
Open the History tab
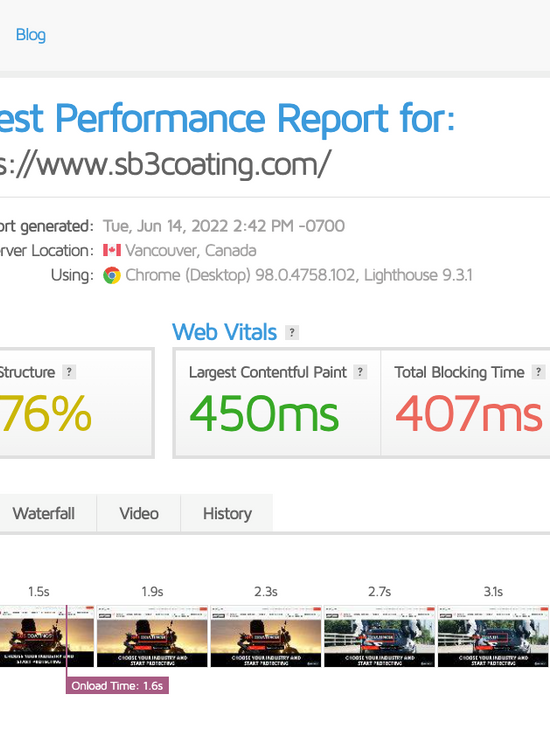[227, 513]
